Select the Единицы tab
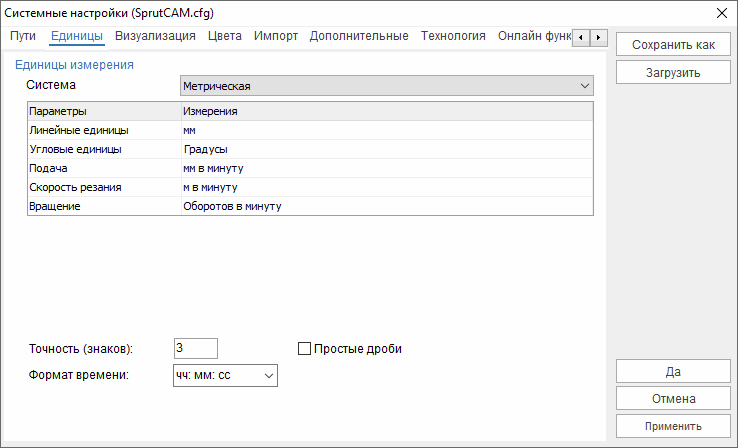The height and width of the screenshot is (448, 738). 77,36
